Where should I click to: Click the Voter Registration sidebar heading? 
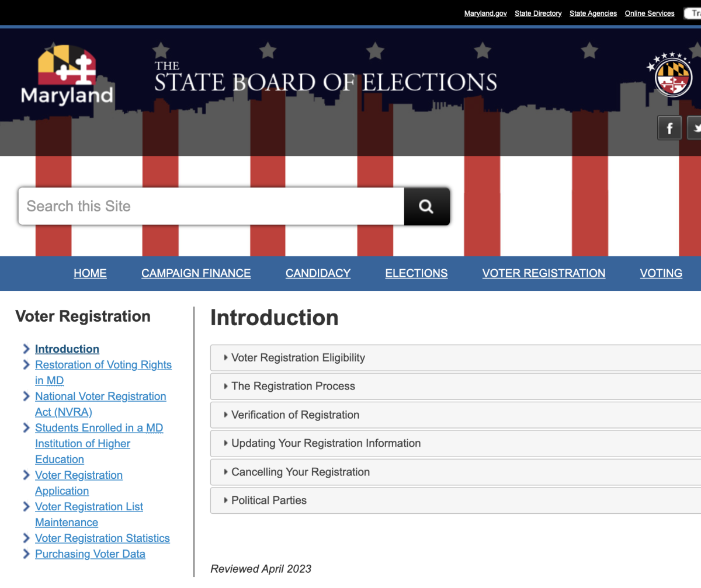83,316
